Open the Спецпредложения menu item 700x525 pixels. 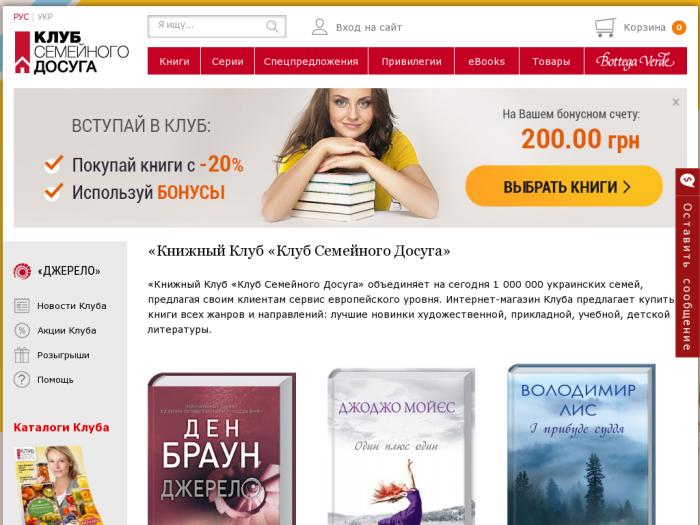coord(311,61)
